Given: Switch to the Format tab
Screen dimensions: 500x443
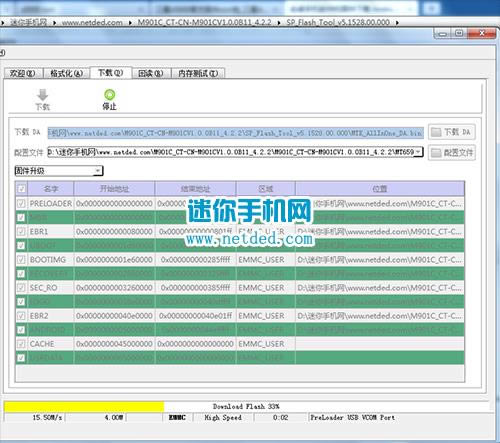Looking at the screenshot, I should (66, 73).
